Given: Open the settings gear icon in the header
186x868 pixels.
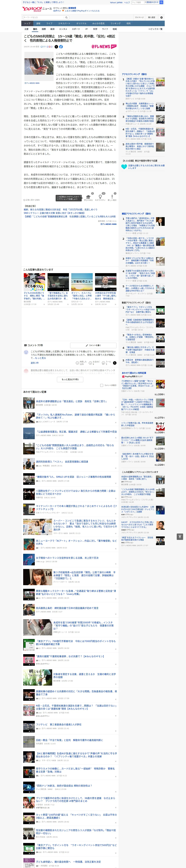Looking at the screenshot, I should click(161, 17).
